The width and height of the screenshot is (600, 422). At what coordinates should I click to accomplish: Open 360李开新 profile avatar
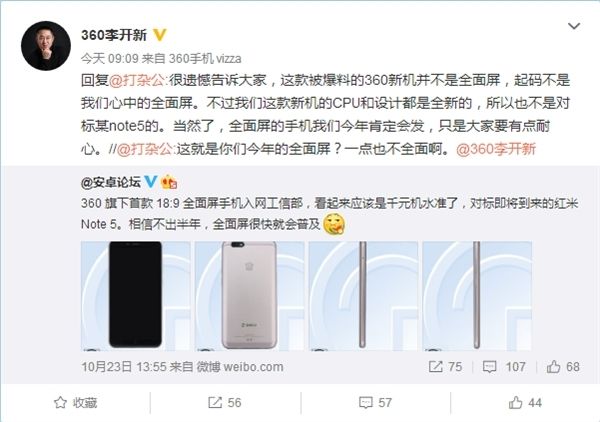(x=46, y=46)
